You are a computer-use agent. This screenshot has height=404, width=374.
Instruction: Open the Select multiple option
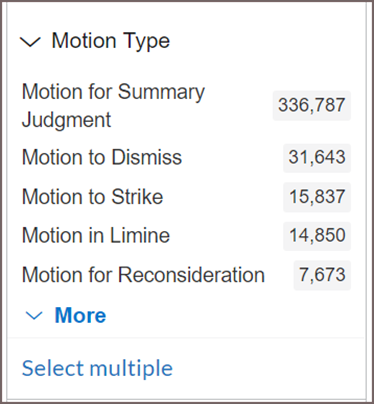pyautogui.click(x=97, y=369)
